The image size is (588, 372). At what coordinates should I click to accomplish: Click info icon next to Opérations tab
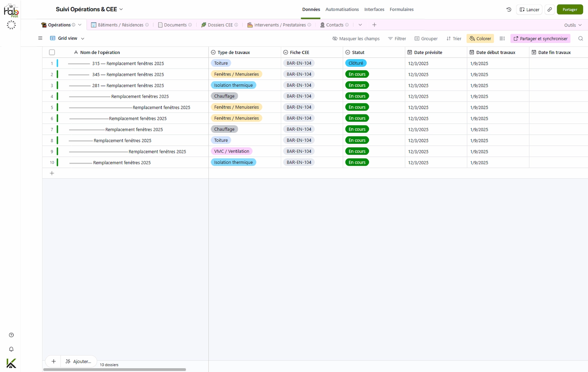pos(73,25)
